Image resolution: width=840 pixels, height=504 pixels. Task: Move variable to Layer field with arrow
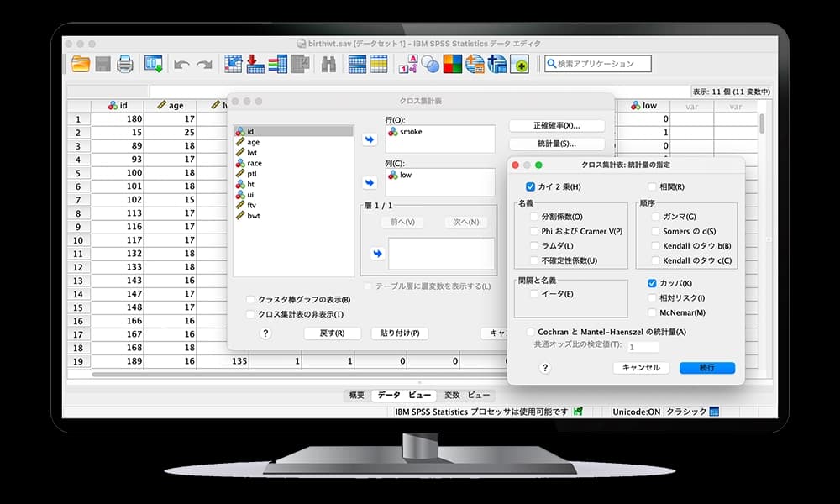click(378, 254)
